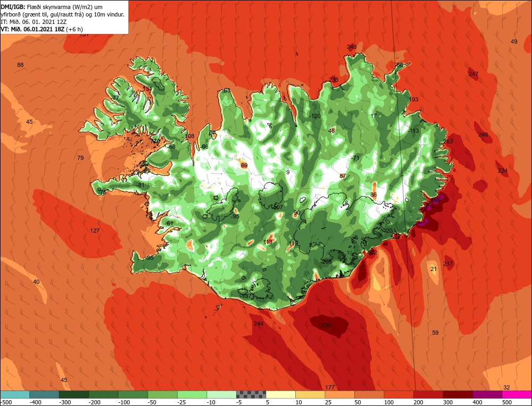532x406 pixels.
Task: Click the init time 'IT: Mið. 06. 01. 2021 12Z'
Action: click(34, 22)
